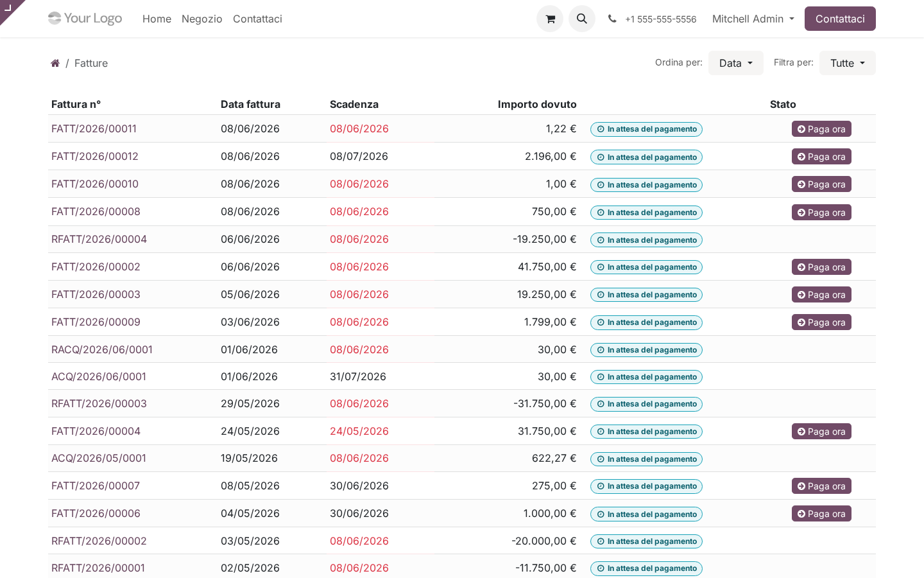The height and width of the screenshot is (578, 924).
Task: Open vendor bill ACQ/2026/06/0001
Action: point(99,376)
